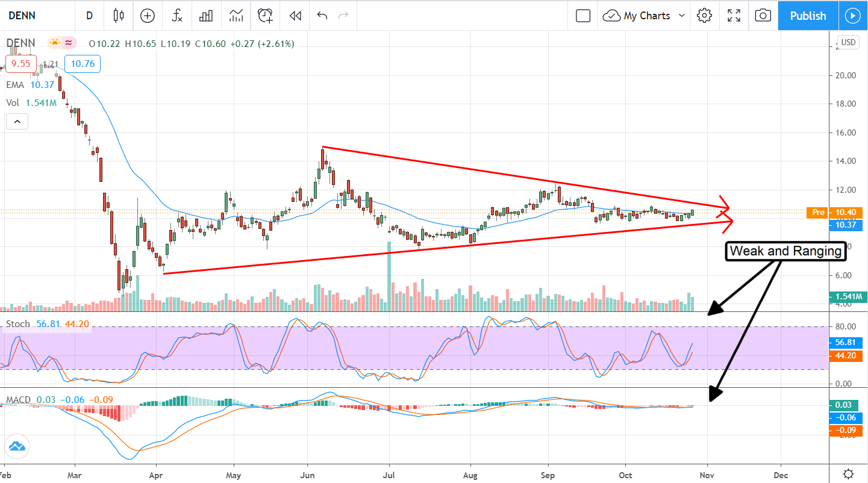Viewport: 868px width, 483px height.
Task: Select the Stoch indicator legend
Action: coord(48,324)
